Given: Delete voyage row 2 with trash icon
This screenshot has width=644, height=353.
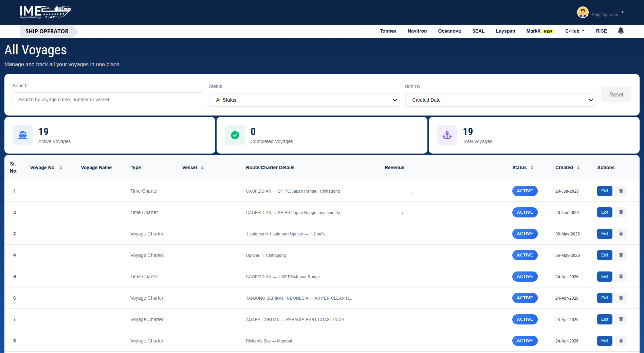Looking at the screenshot, I should [621, 212].
